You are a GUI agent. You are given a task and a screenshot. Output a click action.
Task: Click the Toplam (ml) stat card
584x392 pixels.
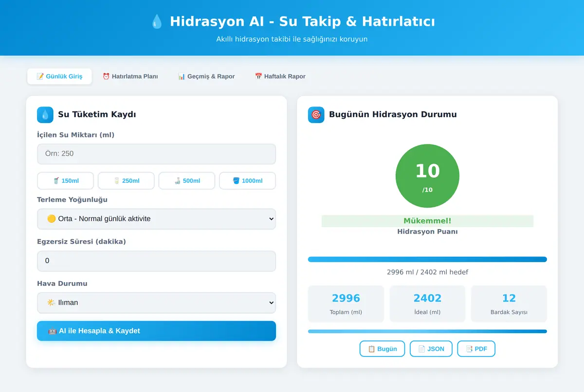tap(346, 303)
